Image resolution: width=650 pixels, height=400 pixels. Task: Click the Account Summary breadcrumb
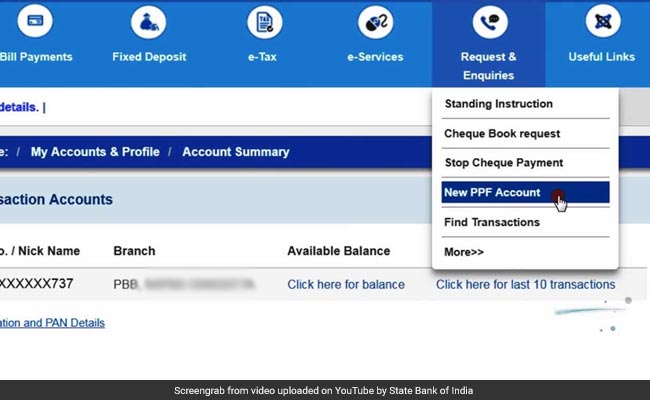(x=235, y=152)
